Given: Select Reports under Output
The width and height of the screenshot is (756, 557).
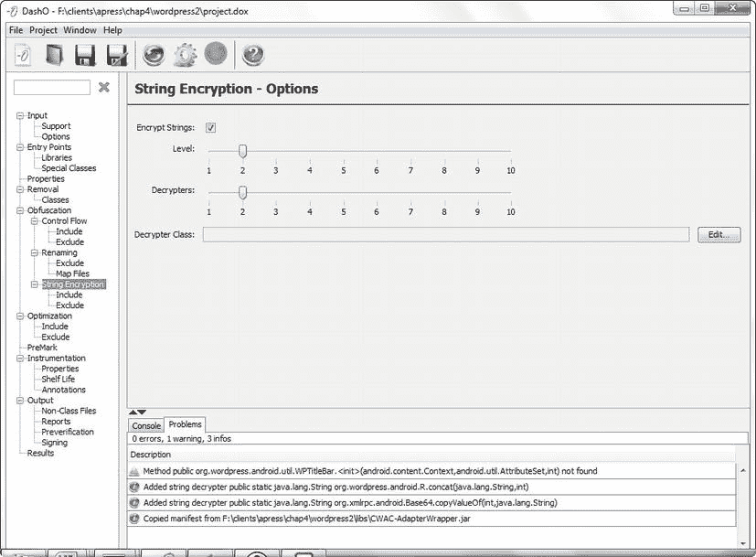Looking at the screenshot, I should coord(56,422).
